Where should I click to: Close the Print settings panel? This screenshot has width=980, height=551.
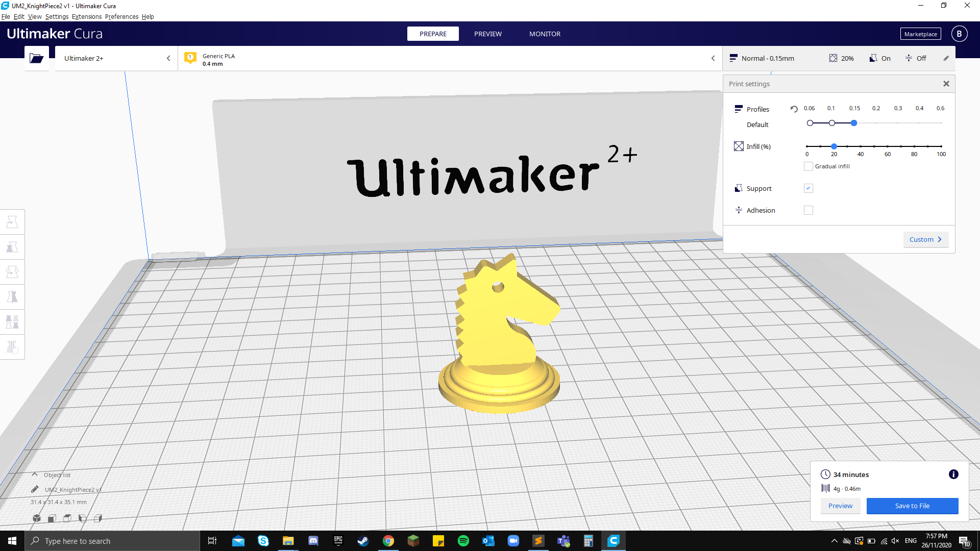click(x=946, y=84)
